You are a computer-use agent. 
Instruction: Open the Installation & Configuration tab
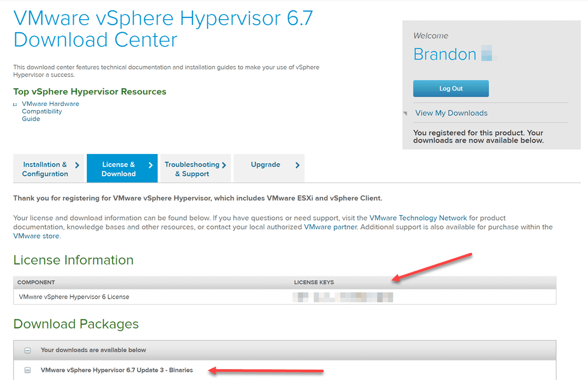[45, 169]
